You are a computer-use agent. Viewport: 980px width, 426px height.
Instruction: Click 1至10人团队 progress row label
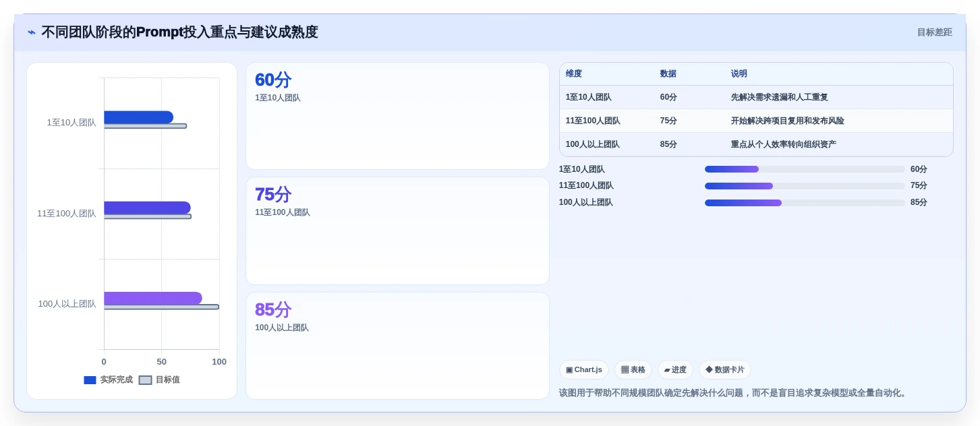coord(582,169)
